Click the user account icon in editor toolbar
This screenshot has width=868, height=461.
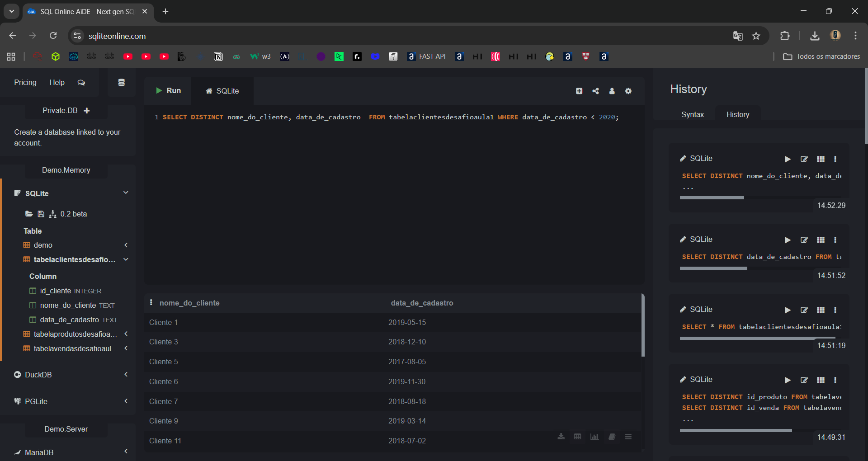pyautogui.click(x=612, y=91)
